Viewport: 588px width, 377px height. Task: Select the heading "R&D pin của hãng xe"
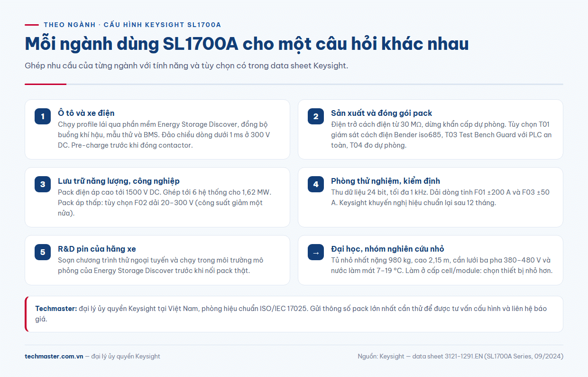(x=97, y=249)
